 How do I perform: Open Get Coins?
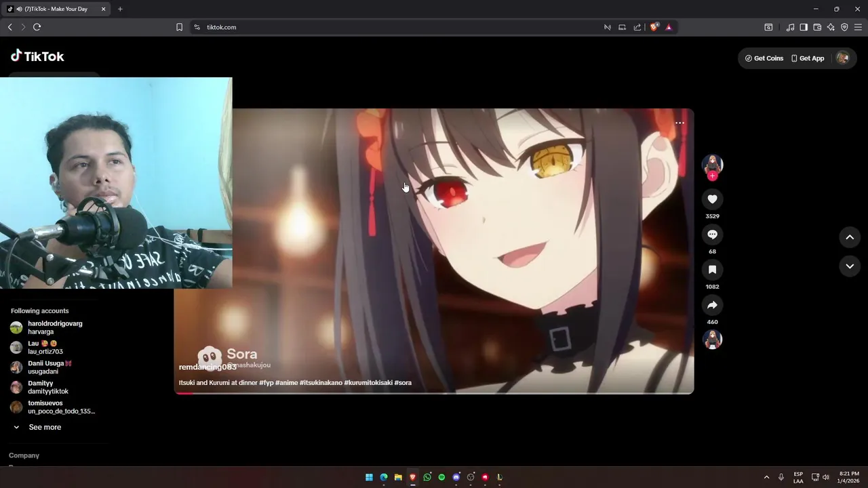(x=764, y=58)
